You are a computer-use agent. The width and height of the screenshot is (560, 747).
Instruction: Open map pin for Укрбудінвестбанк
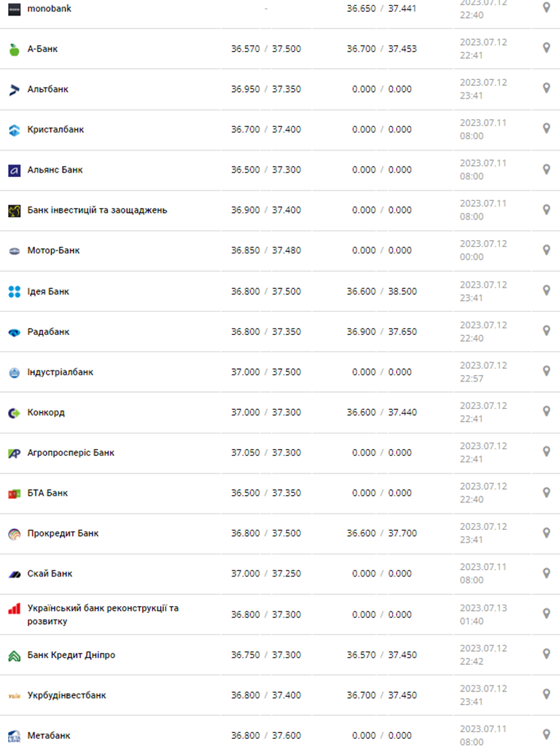point(547,694)
